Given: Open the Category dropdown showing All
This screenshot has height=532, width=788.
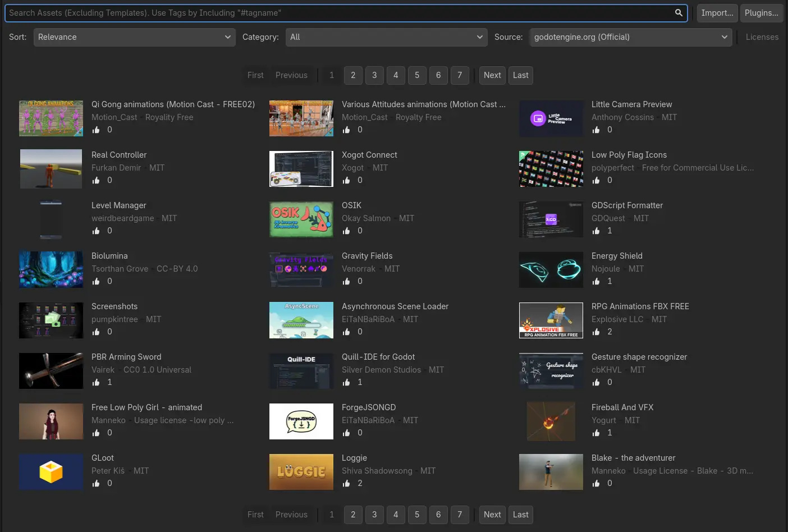Looking at the screenshot, I should pos(386,37).
